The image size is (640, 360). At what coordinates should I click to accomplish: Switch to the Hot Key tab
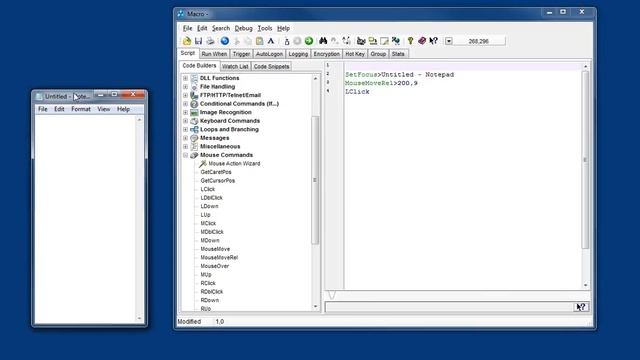pos(355,54)
